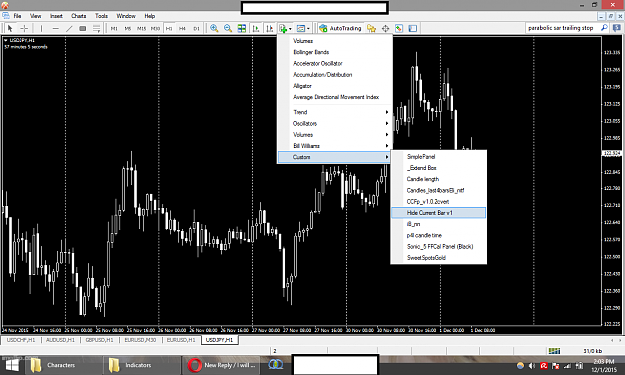Screen dimensions: 625x375
Task: Open the templates dropdown arrow
Action: click(x=308, y=29)
